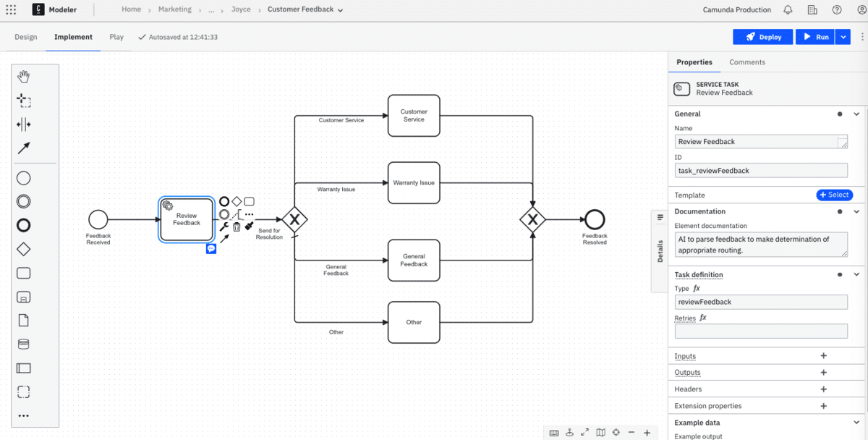Image resolution: width=868 pixels, height=440 pixels.
Task: Pick the task rectangle from the palette
Action: pos(23,273)
